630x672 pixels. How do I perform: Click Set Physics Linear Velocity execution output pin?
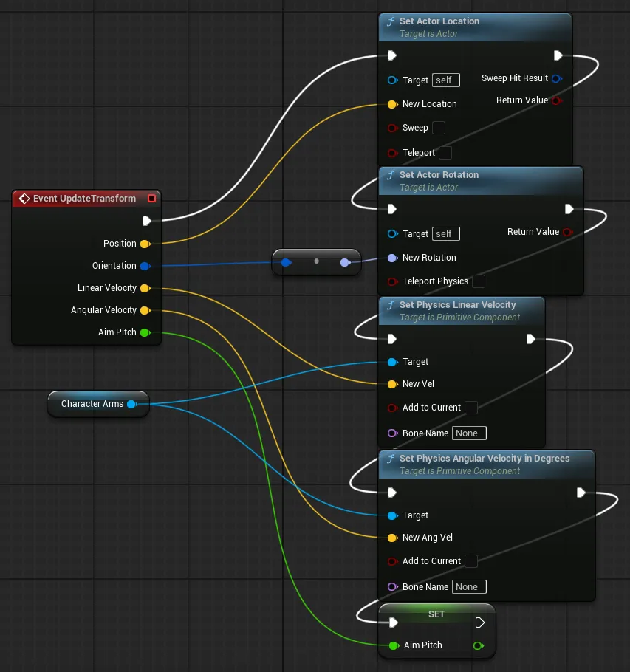pyautogui.click(x=530, y=339)
